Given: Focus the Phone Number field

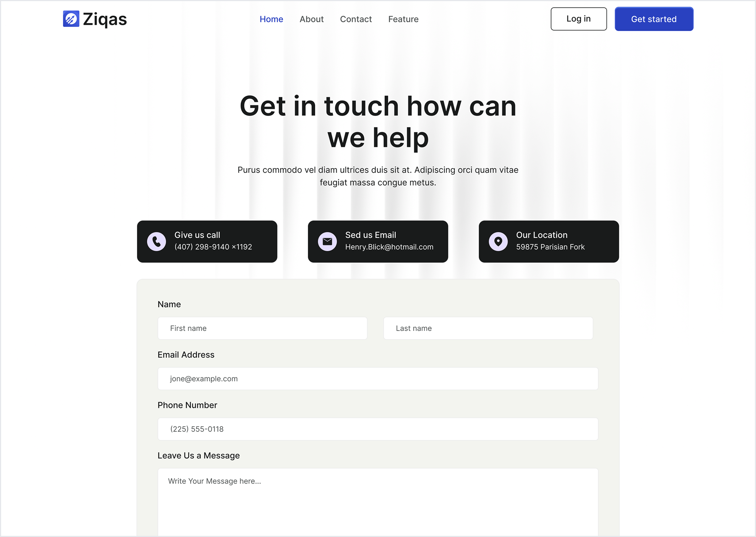Looking at the screenshot, I should [x=378, y=429].
